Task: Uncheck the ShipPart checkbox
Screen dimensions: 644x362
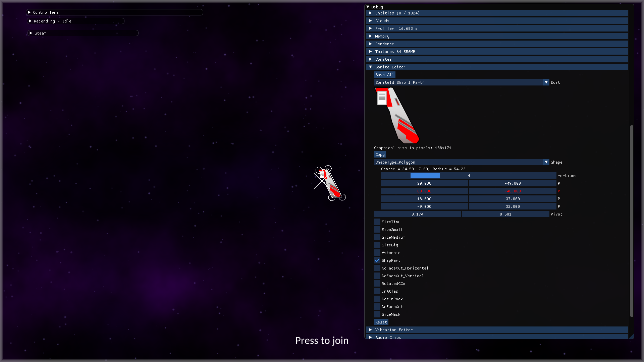Action: pos(377,260)
